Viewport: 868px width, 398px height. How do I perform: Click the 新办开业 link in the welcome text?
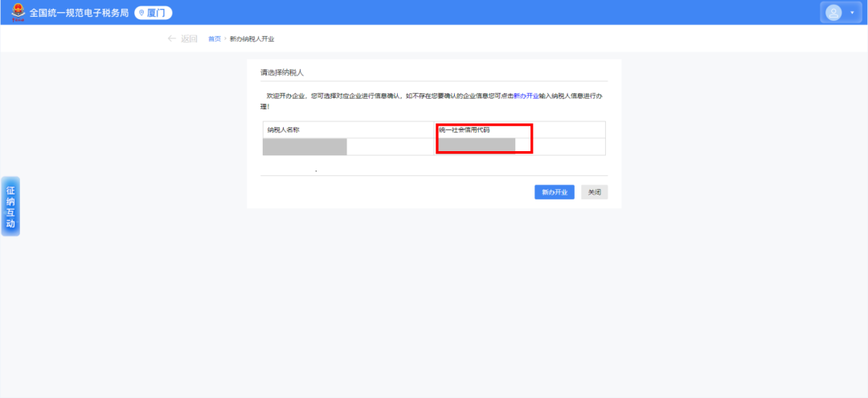point(526,96)
